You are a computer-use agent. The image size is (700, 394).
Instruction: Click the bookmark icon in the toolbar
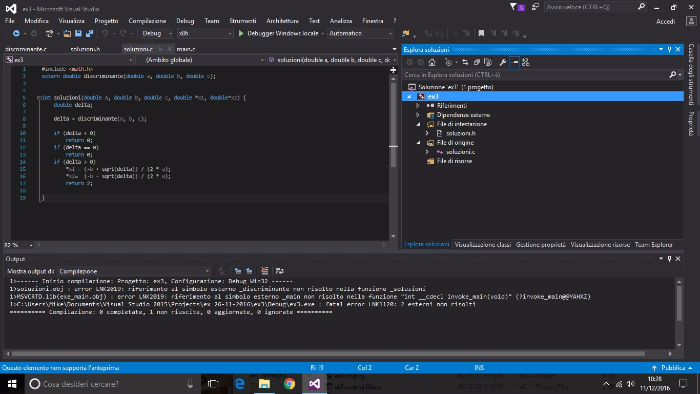(481, 33)
